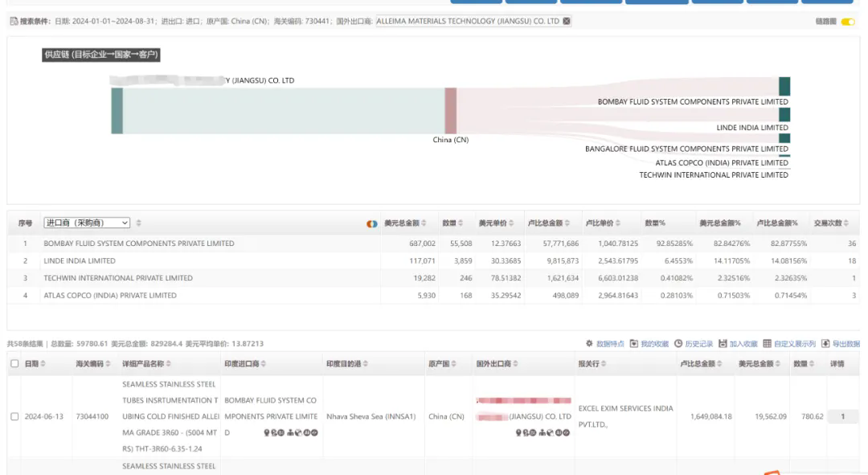
Task: Open 自定义展示列 grid icon
Action: point(768,344)
